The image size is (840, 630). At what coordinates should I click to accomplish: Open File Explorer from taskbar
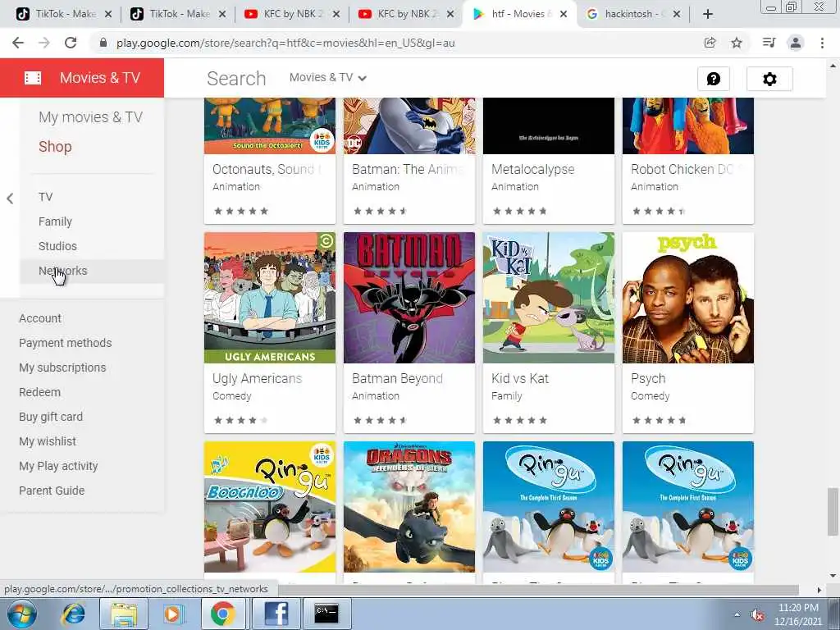tap(124, 614)
